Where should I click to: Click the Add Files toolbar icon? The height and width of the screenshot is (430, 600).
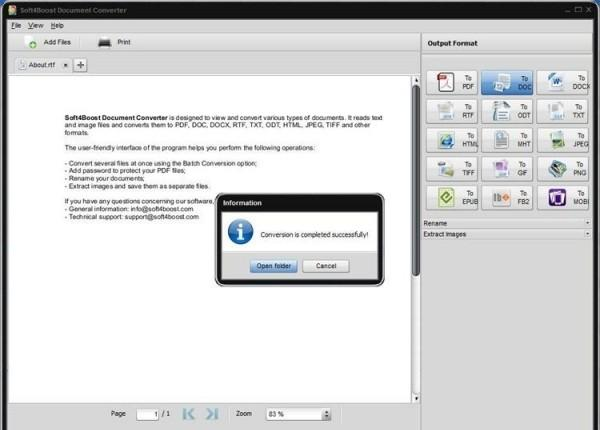(31, 42)
